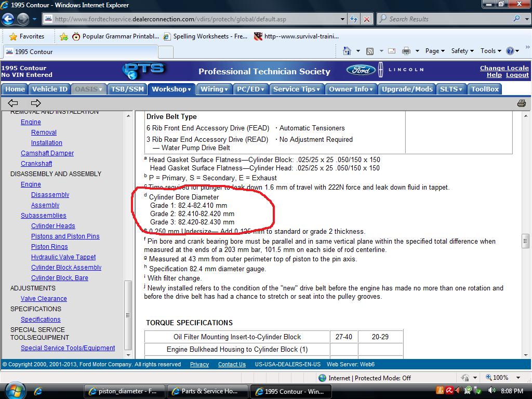Image resolution: width=532 pixels, height=399 pixels.
Task: Open the SLTS dropdown tab
Action: (x=451, y=89)
